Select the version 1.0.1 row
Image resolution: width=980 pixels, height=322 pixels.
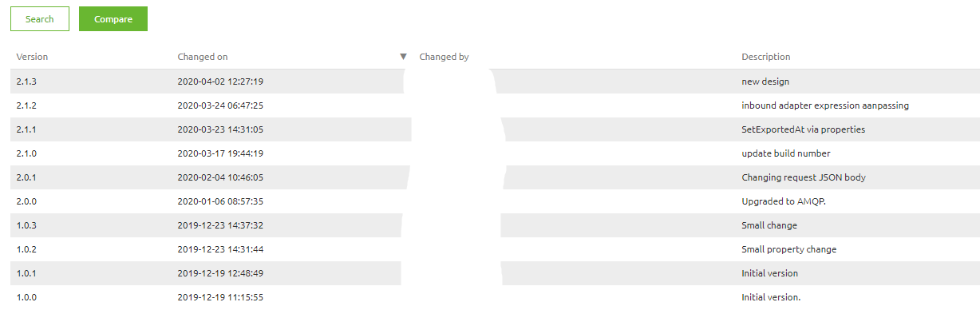(26, 273)
